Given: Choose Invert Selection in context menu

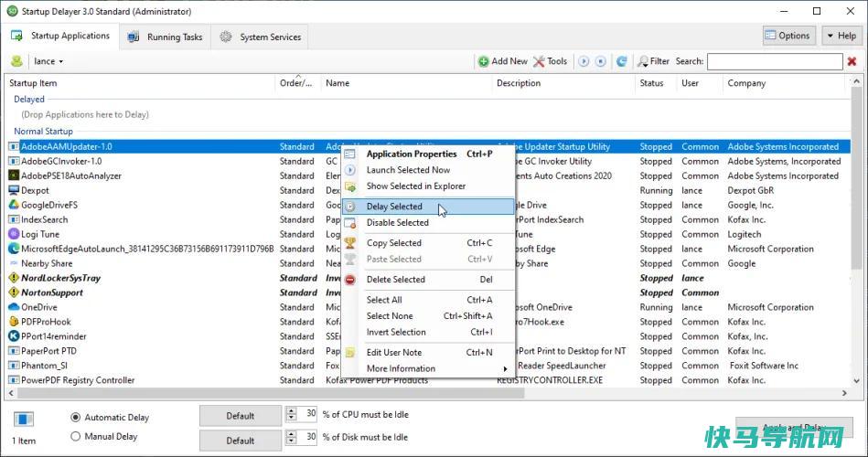Looking at the screenshot, I should (x=428, y=332).
